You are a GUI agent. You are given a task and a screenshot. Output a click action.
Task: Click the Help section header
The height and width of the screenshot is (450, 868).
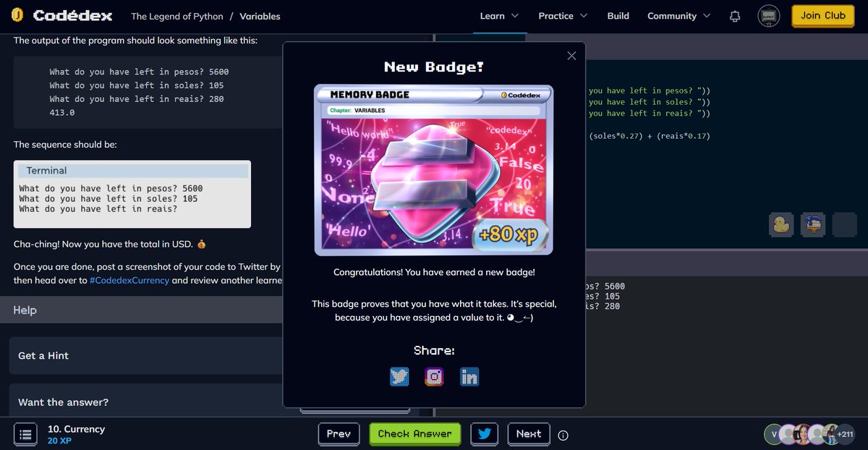click(141, 310)
